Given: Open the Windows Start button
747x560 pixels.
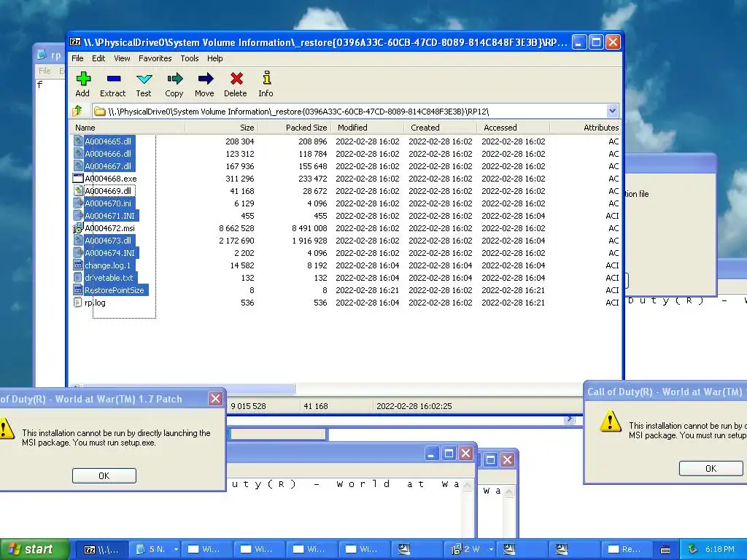Looking at the screenshot, I should pos(34,550).
